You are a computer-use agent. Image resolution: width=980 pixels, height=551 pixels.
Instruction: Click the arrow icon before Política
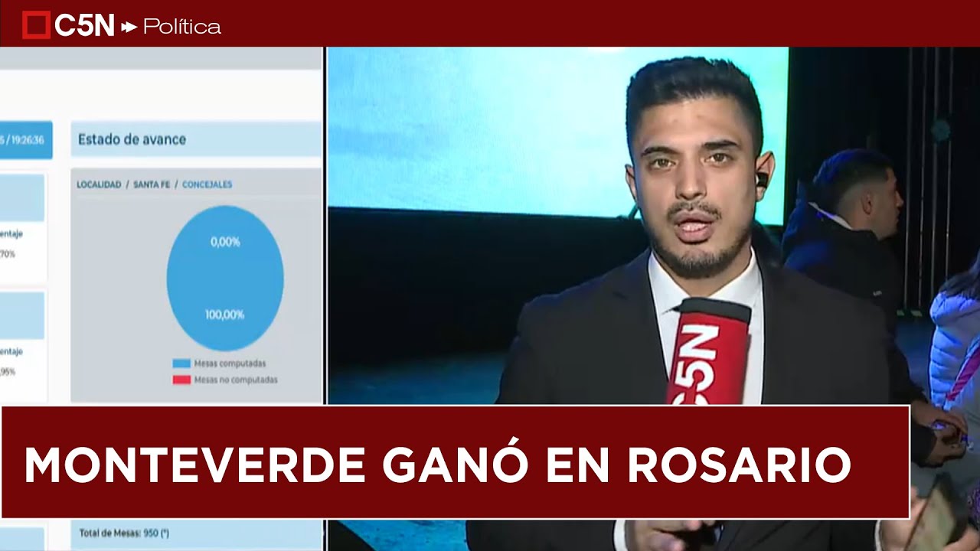(129, 27)
